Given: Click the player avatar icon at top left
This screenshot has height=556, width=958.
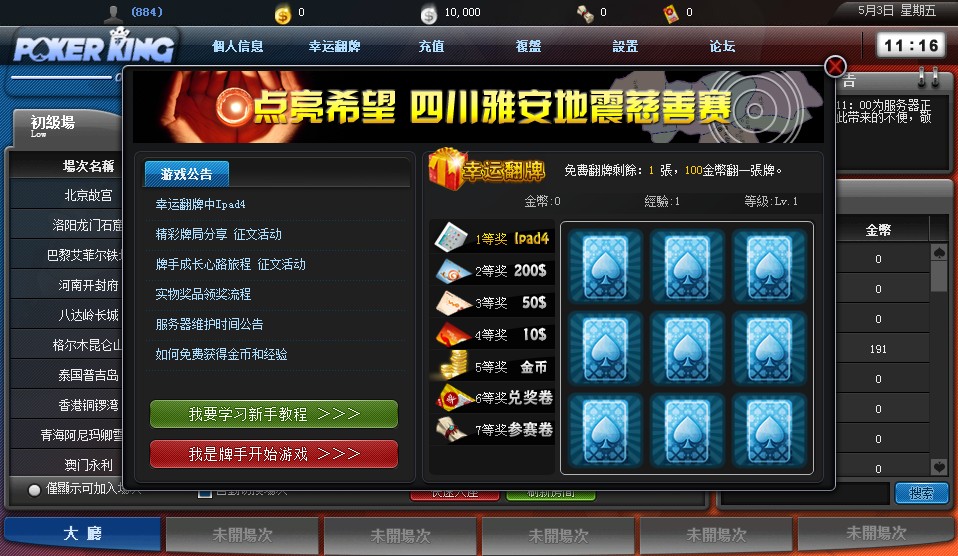Looking at the screenshot, I should click(114, 13).
